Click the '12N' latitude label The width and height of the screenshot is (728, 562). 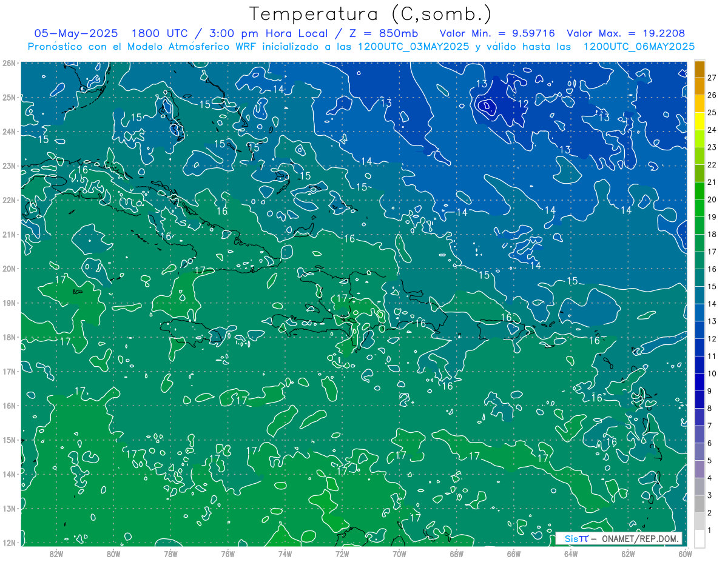coord(9,543)
